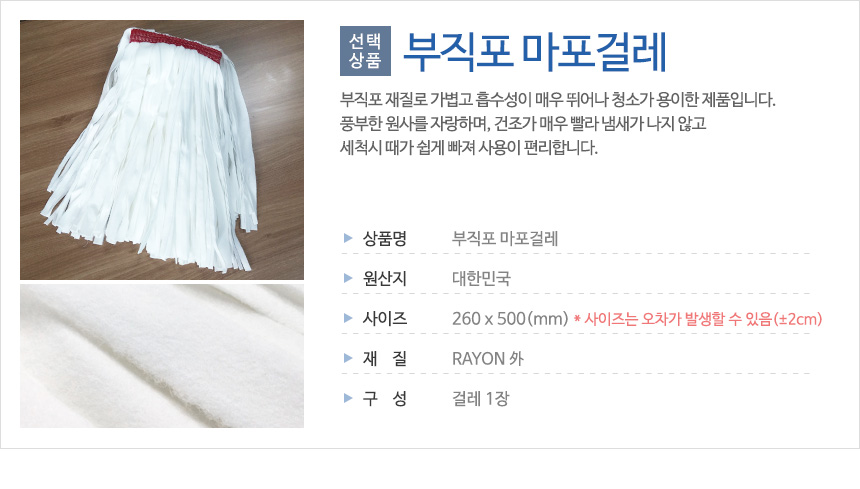Click the first description line about 흡수성

click(x=557, y=100)
